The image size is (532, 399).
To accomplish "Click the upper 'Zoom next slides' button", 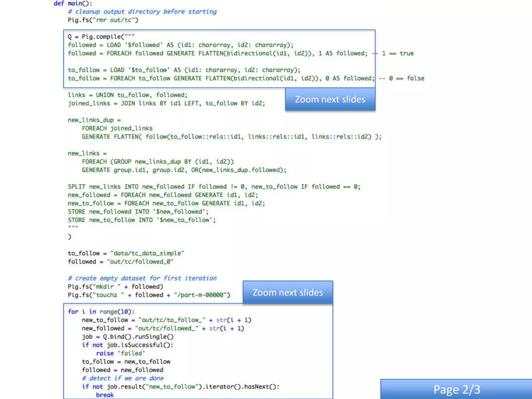I will pyautogui.click(x=330, y=99).
